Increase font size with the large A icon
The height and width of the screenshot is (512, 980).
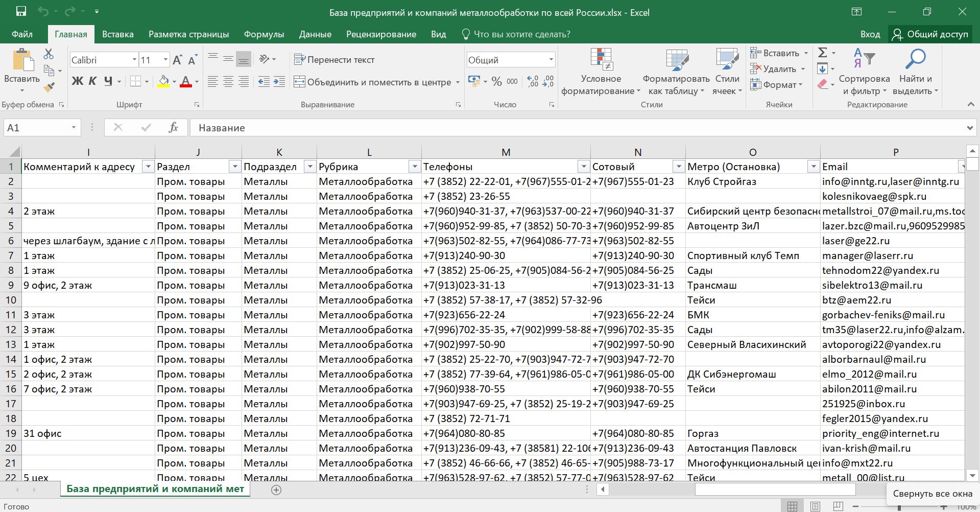pos(177,60)
